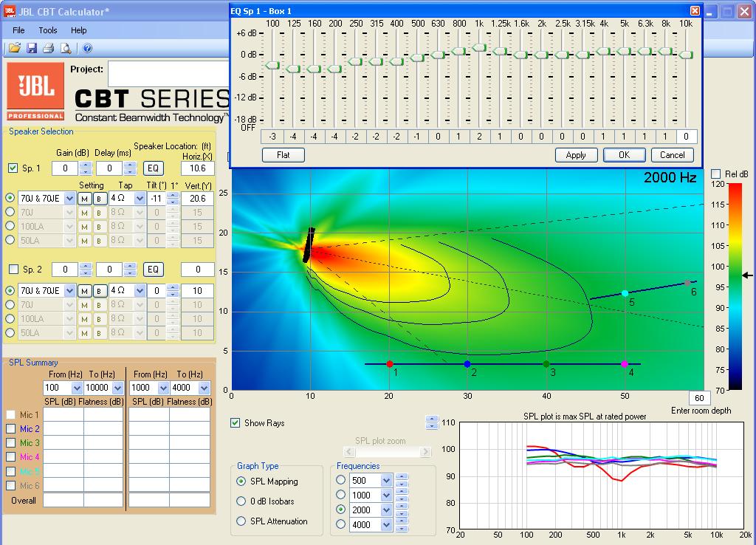
Task: Open the 2000 Hz frequency dropdown
Action: click(x=386, y=510)
